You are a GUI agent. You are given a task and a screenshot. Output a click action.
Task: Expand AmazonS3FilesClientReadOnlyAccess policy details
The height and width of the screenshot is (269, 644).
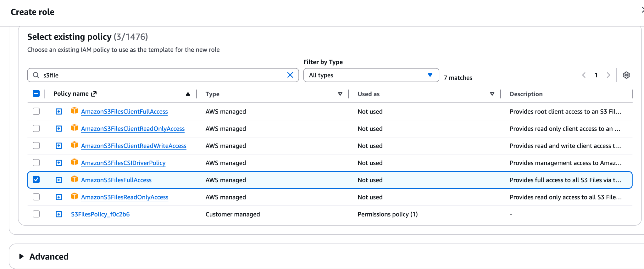click(59, 129)
